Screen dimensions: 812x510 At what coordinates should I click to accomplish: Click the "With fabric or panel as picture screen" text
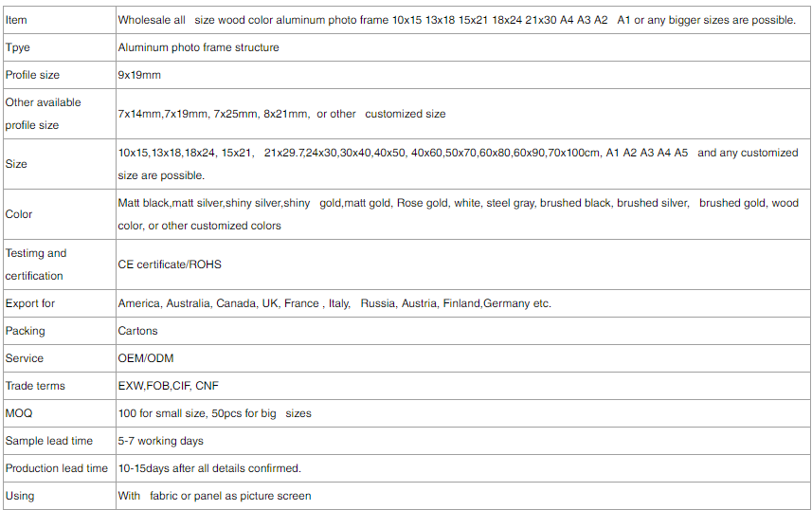tap(214, 496)
